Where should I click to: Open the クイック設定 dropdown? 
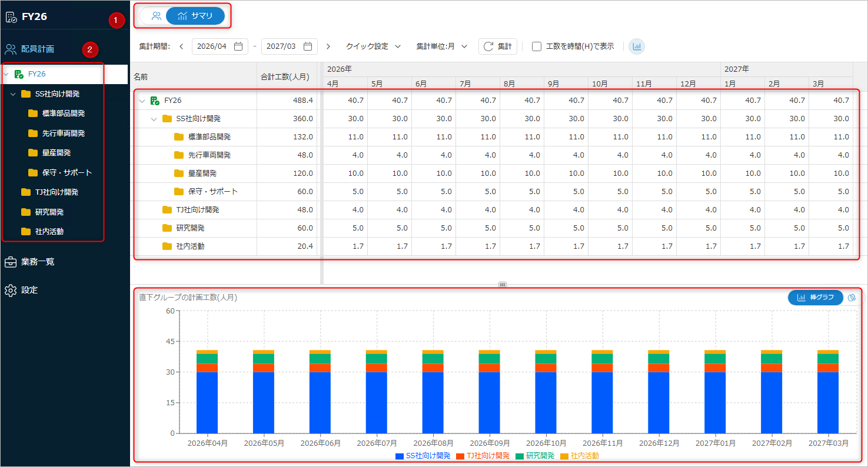point(373,46)
